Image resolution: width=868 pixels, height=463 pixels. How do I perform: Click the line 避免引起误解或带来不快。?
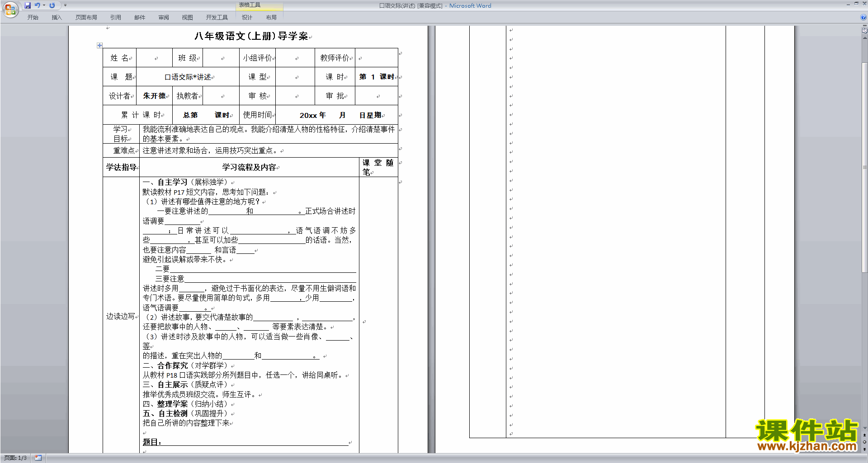[185, 259]
